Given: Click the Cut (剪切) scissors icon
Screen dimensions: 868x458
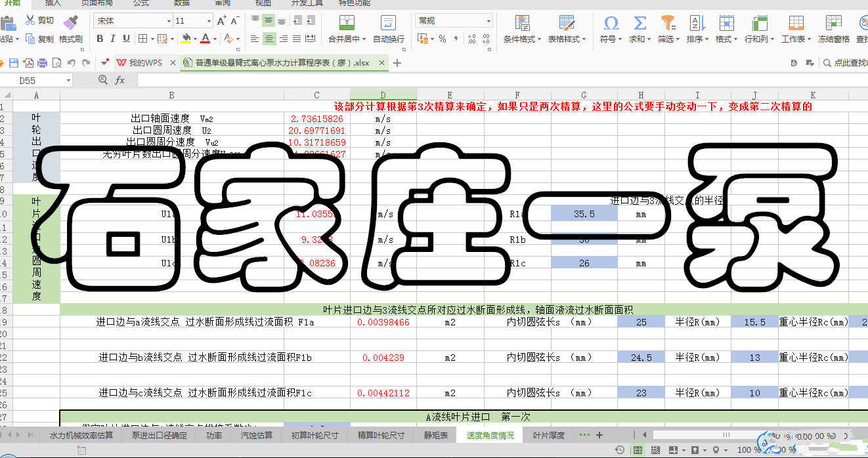Looking at the screenshot, I should pyautogui.click(x=30, y=20).
